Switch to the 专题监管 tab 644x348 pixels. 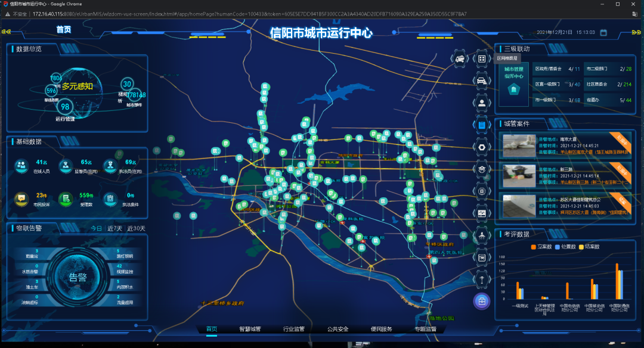[426, 329]
